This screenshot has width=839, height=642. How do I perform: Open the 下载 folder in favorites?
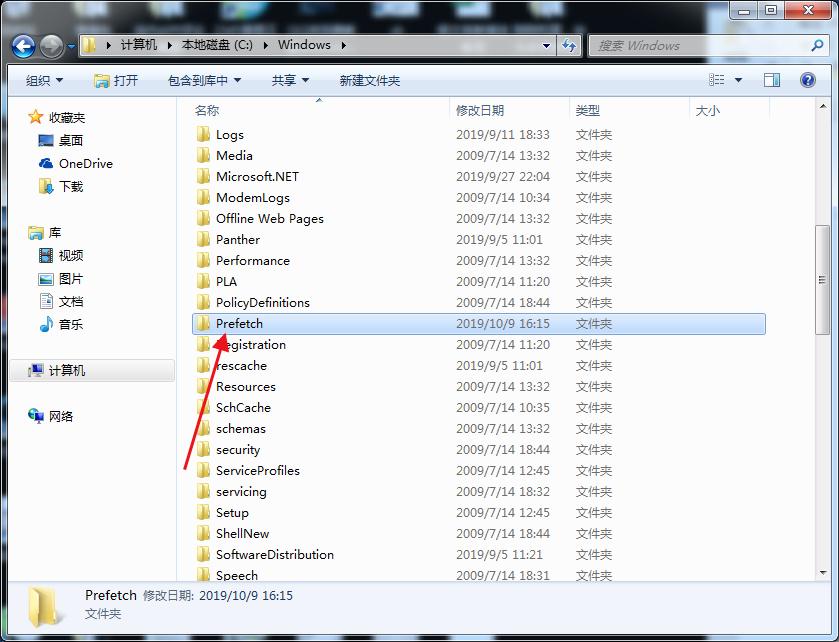pyautogui.click(x=70, y=186)
